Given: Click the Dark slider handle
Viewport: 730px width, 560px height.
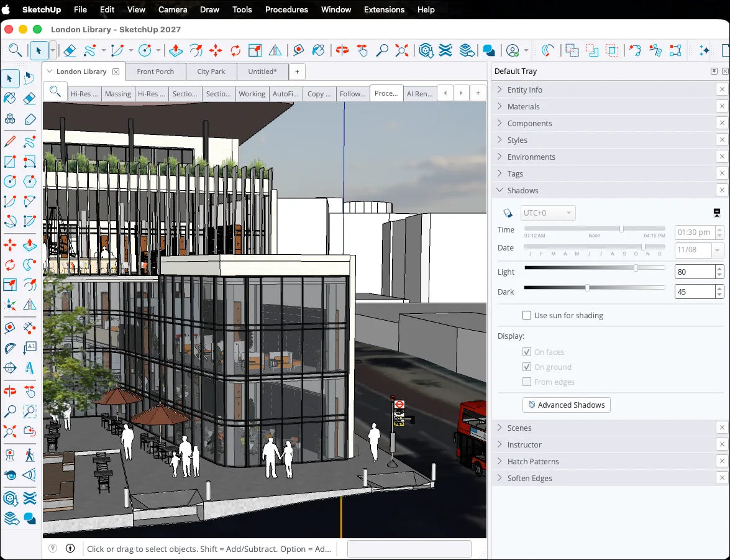Looking at the screenshot, I should click(588, 288).
